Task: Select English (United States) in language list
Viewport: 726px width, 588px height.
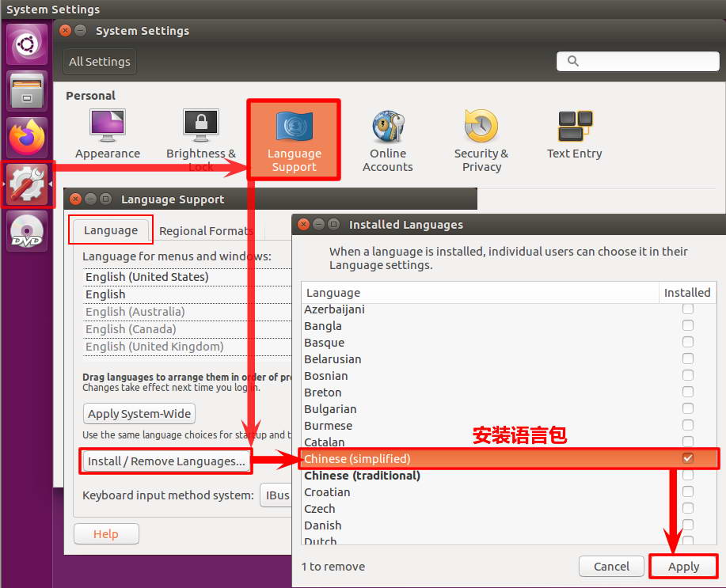Action: [x=147, y=277]
